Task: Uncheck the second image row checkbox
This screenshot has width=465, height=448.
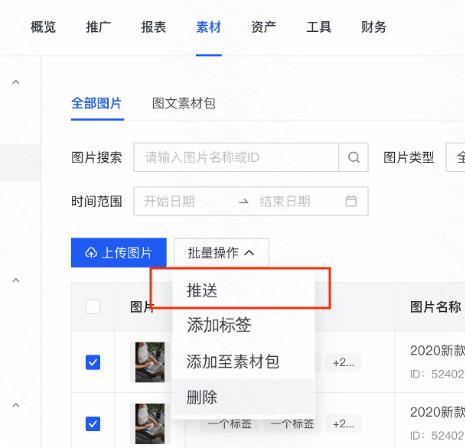Action: (x=93, y=424)
